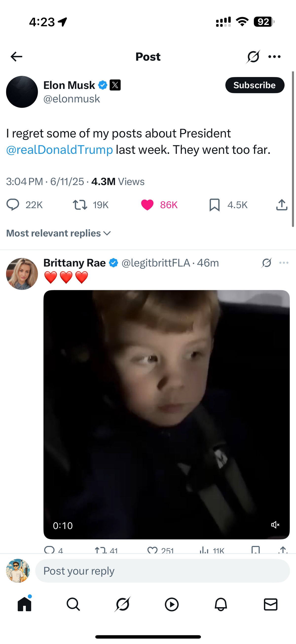Expand Most relevant replies sorting dropdown
This screenshot has height=644, width=296.
[x=58, y=233]
